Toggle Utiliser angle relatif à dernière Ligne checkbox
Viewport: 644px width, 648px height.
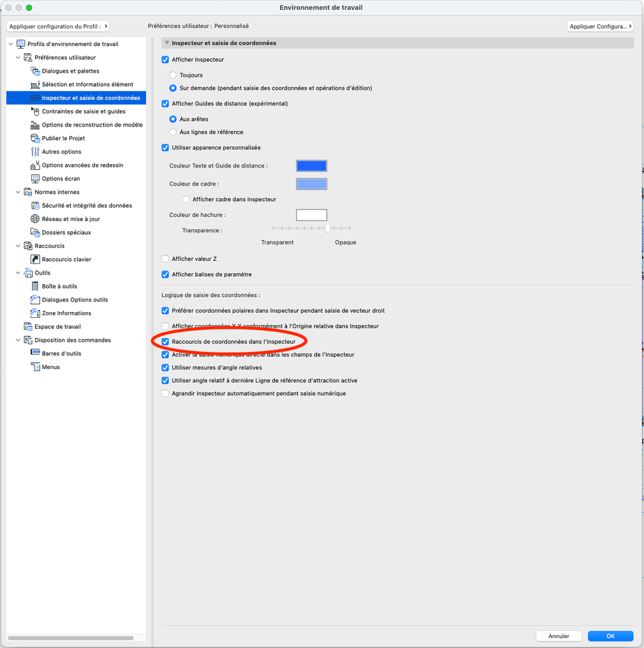pyautogui.click(x=165, y=381)
